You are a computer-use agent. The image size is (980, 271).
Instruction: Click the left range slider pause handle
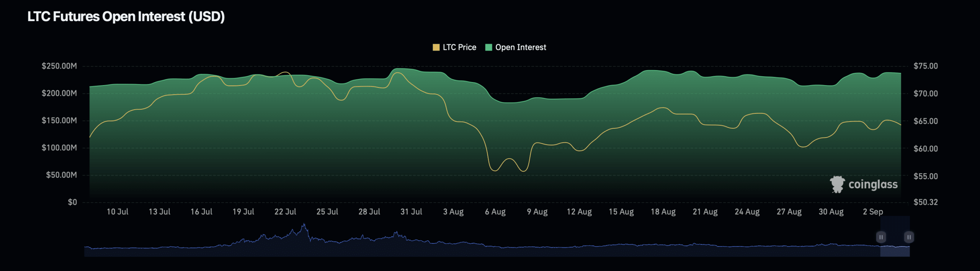[881, 237]
